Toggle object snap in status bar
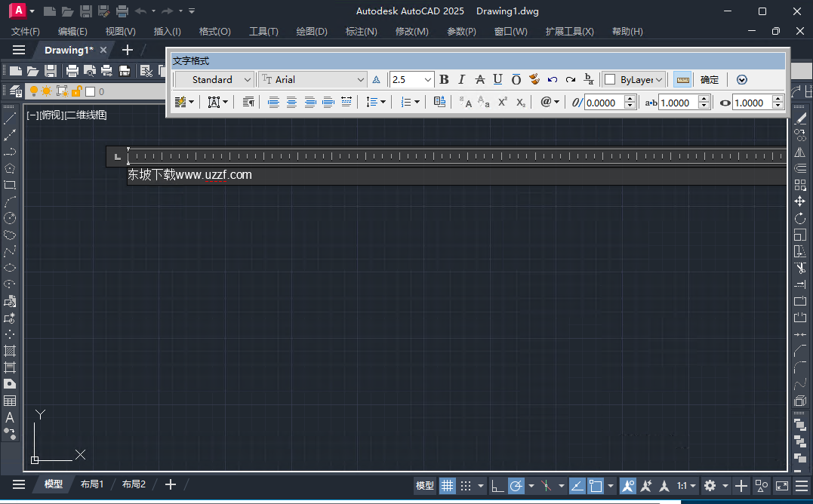Screen dimensions: 813x504 click(x=596, y=486)
